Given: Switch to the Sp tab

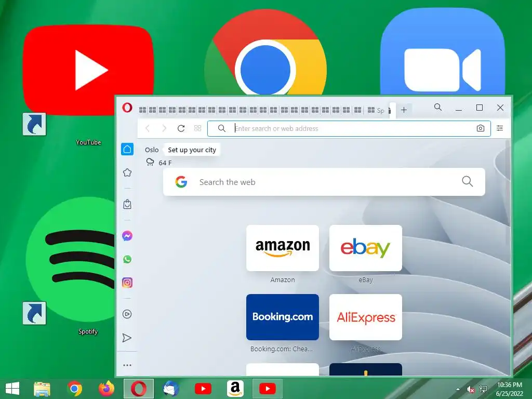Looking at the screenshot, I should (x=376, y=110).
